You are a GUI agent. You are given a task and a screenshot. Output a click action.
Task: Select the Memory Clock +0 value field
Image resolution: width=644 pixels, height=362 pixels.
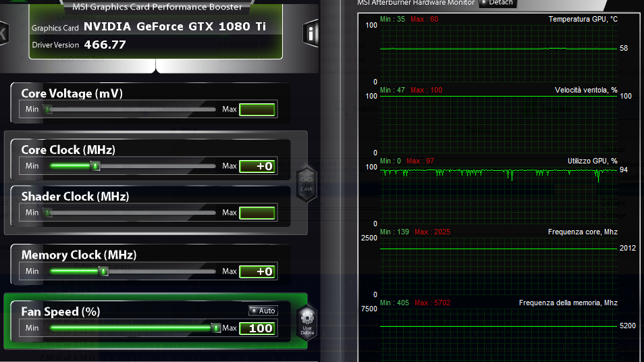click(x=257, y=271)
